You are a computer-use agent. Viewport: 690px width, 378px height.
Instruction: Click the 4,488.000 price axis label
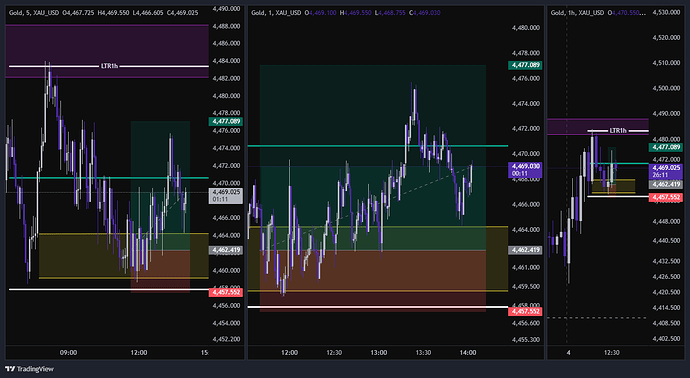point(226,26)
